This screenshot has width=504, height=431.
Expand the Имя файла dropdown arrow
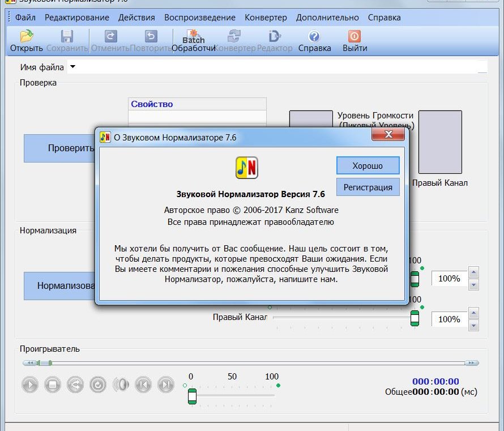coord(73,67)
